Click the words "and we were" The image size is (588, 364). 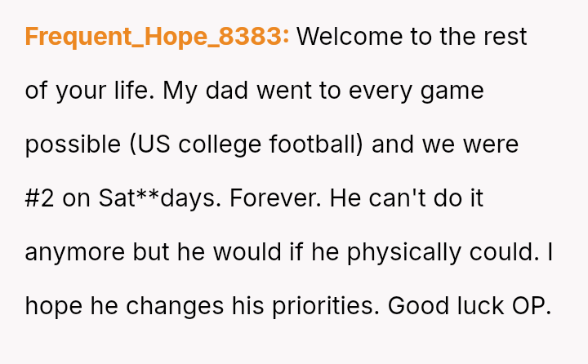click(445, 144)
